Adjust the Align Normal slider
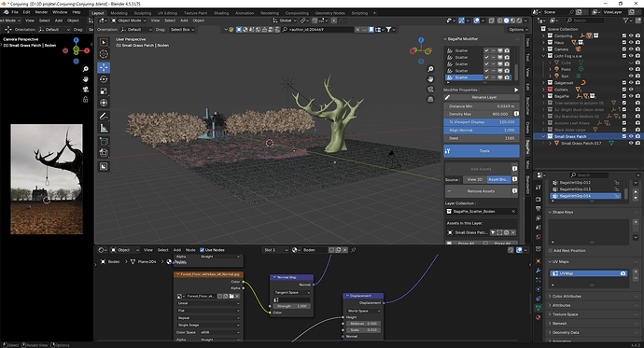The width and height of the screenshot is (644, 348). pos(482,130)
